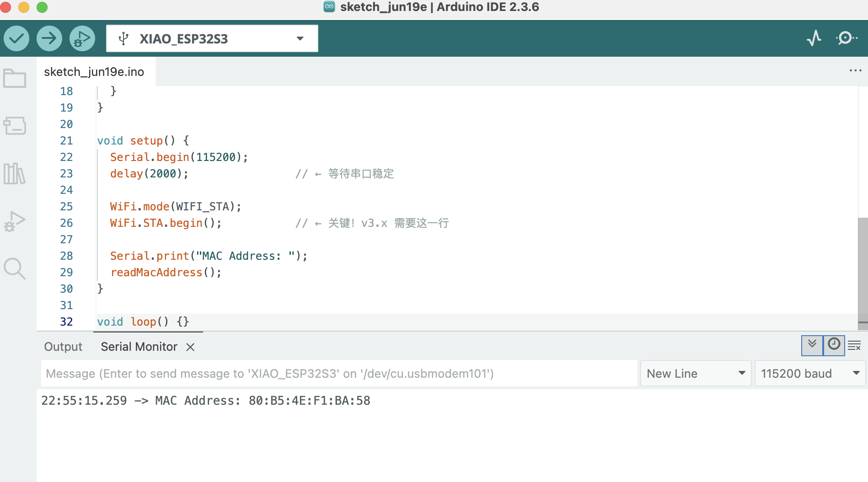This screenshot has height=482, width=868.
Task: Open the XIAO_ESP32S3 board selector dropdown
Action: tap(212, 38)
